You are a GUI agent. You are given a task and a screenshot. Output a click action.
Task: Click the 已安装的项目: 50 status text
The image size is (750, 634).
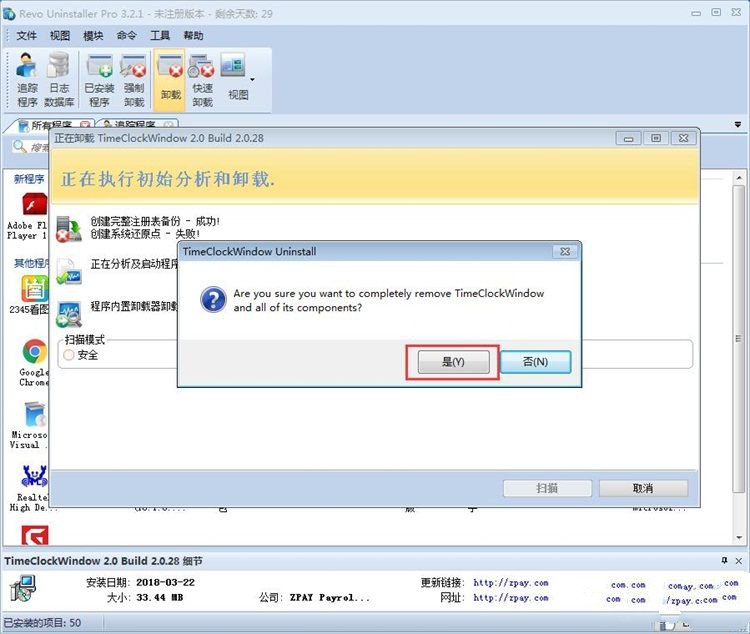pyautogui.click(x=42, y=623)
